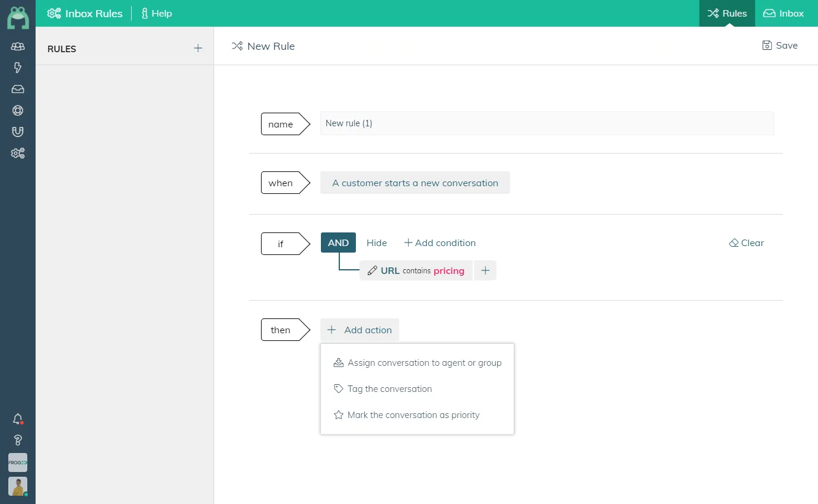Edit the URL contains pricing condition
This screenshot has height=504, width=818.
(x=416, y=270)
